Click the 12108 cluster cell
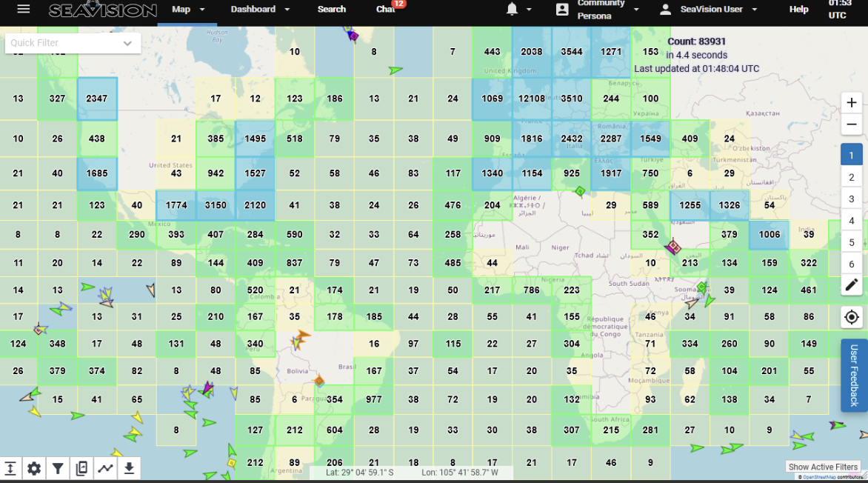 click(532, 99)
